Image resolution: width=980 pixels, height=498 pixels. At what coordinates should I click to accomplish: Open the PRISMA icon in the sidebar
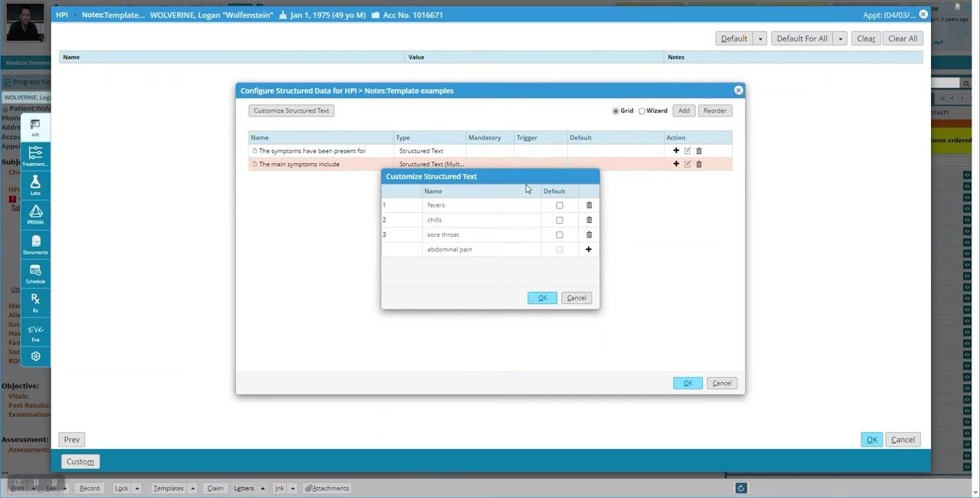point(35,215)
